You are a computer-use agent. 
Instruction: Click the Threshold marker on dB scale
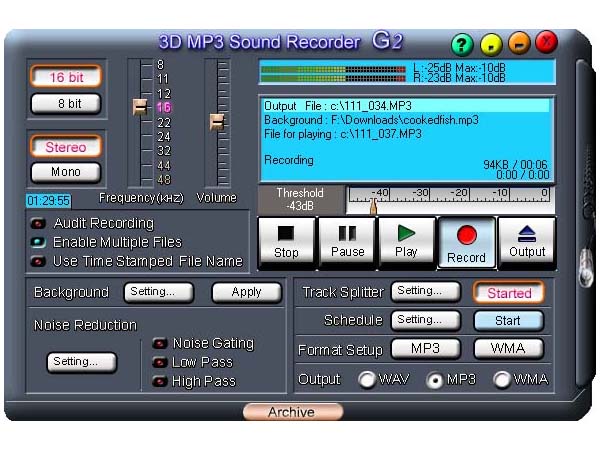coord(373,206)
